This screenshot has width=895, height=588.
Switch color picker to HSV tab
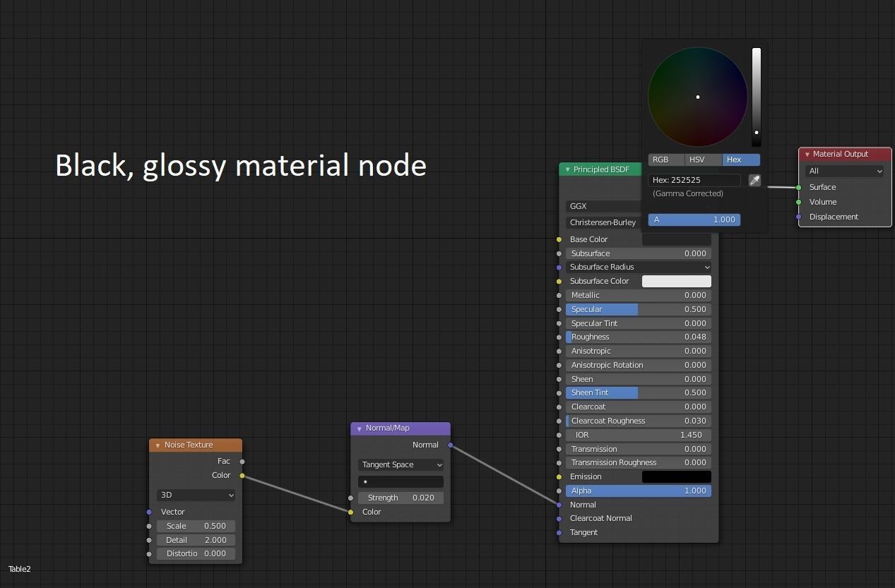[704, 160]
